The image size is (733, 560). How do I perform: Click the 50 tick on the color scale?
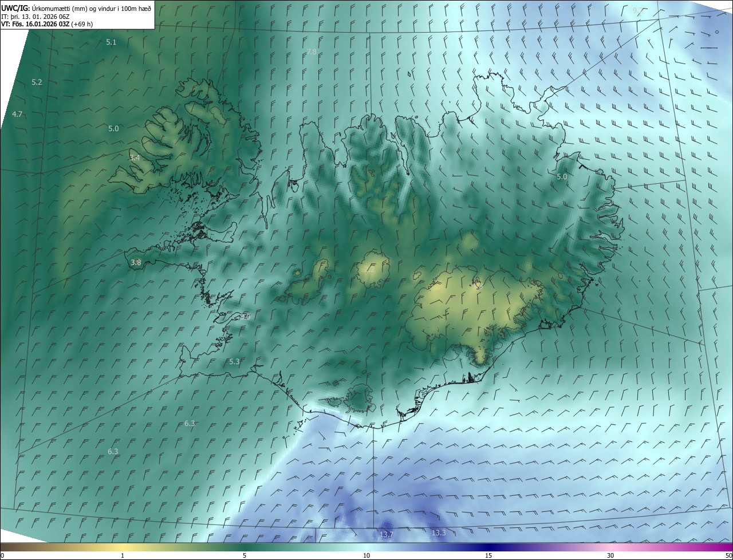coord(728,555)
